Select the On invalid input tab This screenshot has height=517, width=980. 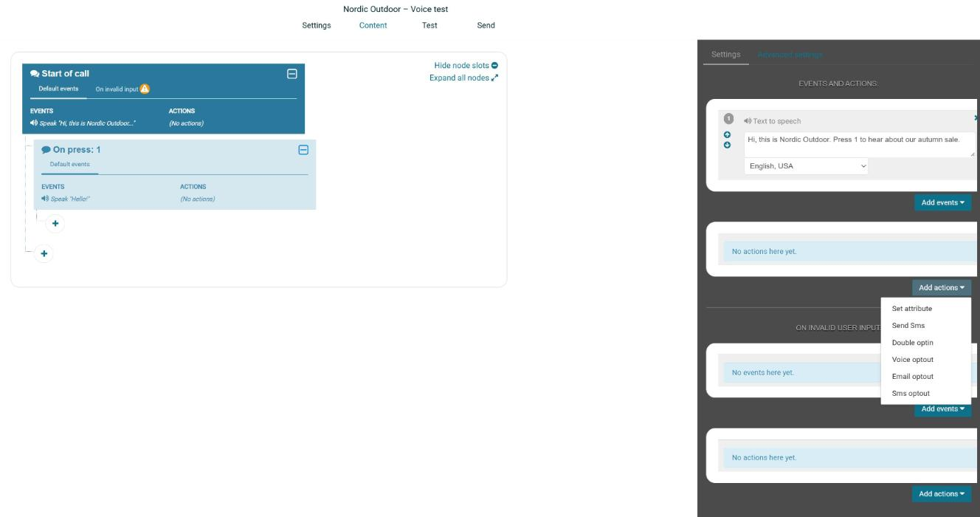tap(117, 89)
